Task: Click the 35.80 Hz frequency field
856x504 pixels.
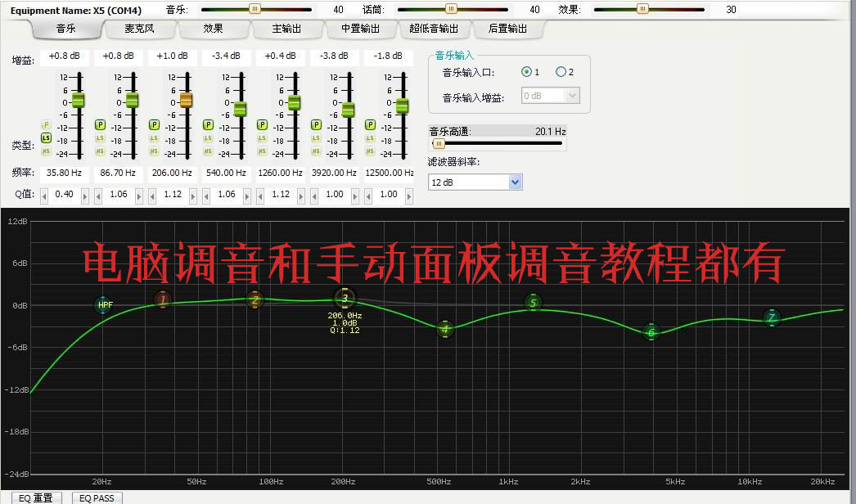Action: click(x=64, y=173)
